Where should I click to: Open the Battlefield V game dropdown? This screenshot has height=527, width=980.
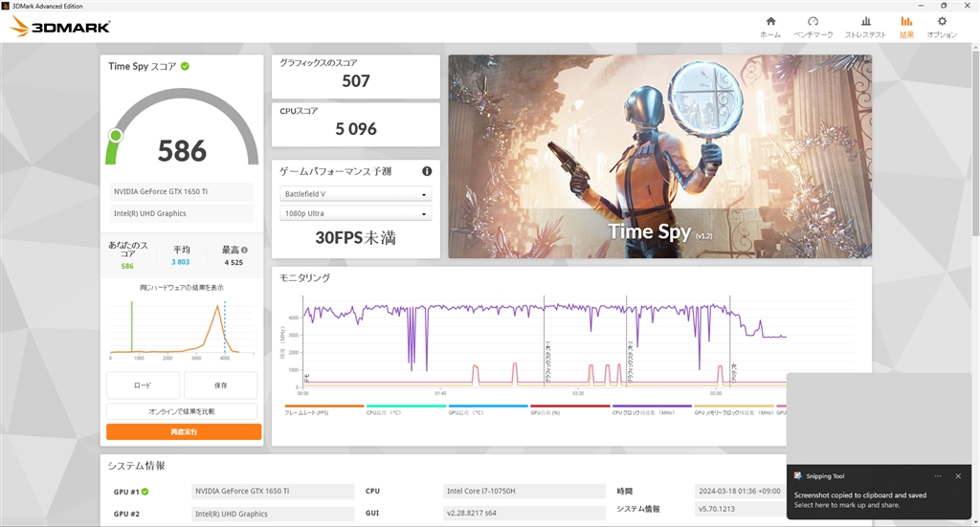(x=355, y=194)
